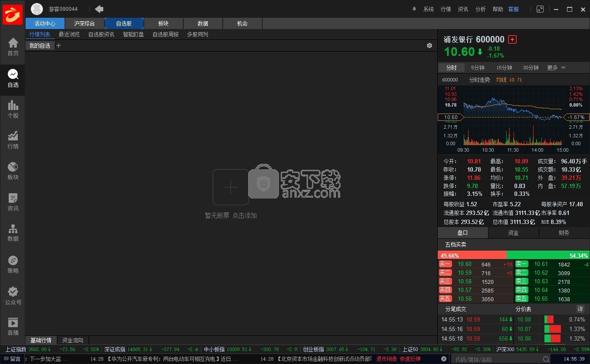Click the 华为公开汽车新专利 news headline

(173, 359)
